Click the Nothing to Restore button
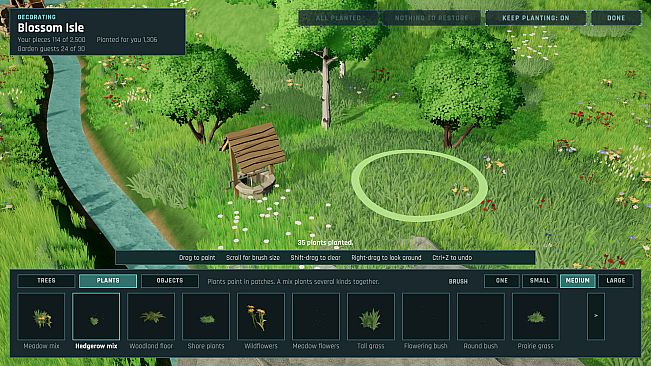The height and width of the screenshot is (366, 651). coord(431,18)
